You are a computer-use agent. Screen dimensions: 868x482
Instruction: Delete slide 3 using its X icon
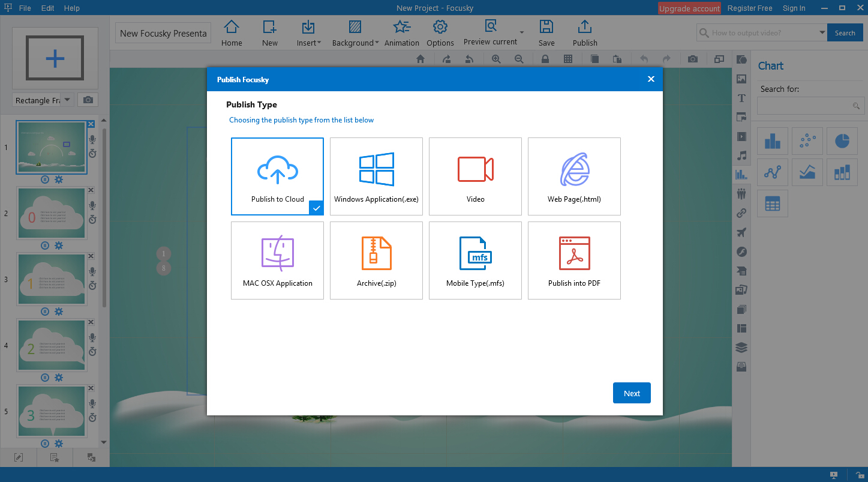[x=91, y=256]
